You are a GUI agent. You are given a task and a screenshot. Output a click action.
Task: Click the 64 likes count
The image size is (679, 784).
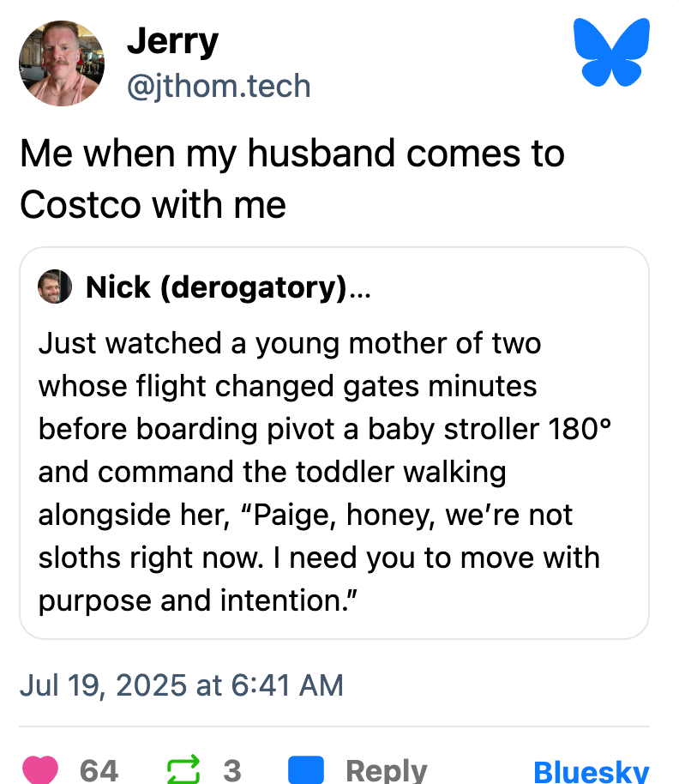coord(99,770)
